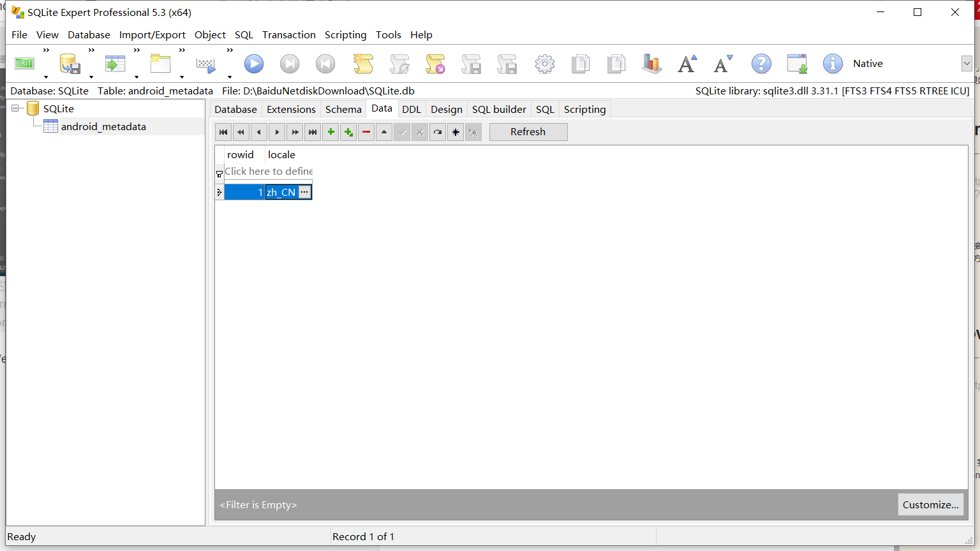Image resolution: width=980 pixels, height=551 pixels.
Task: Click the second grayed documents icon
Action: click(x=616, y=64)
